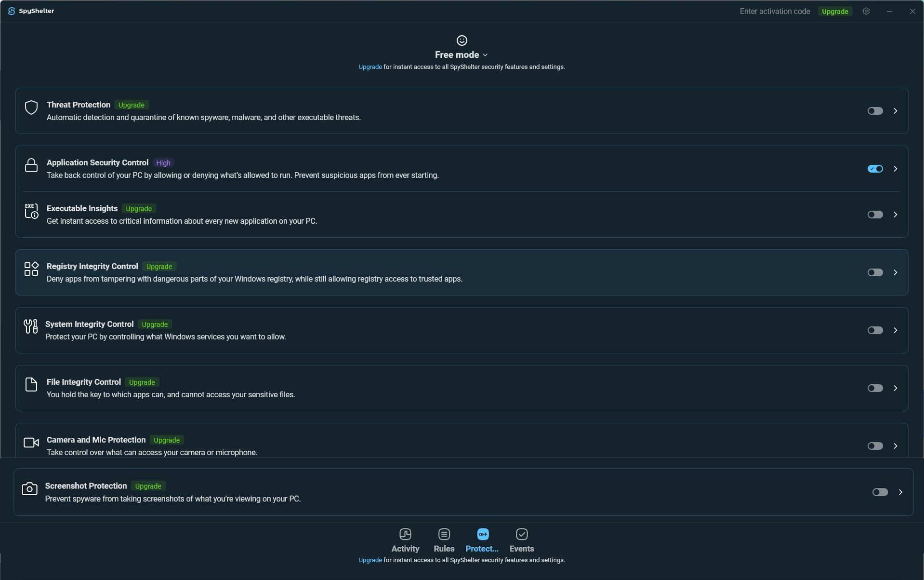Click the System Integrity Control title

tap(89, 324)
